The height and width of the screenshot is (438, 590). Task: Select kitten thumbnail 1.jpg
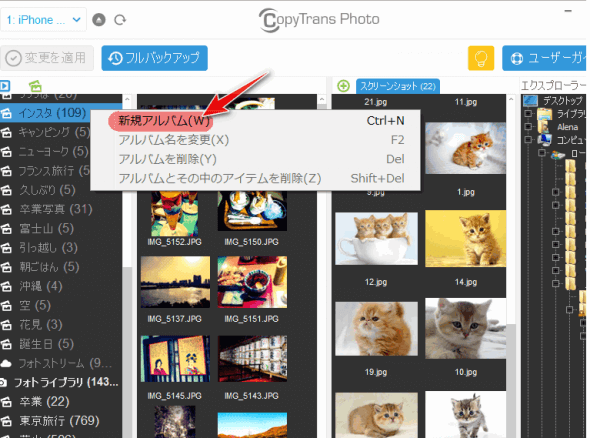465,148
